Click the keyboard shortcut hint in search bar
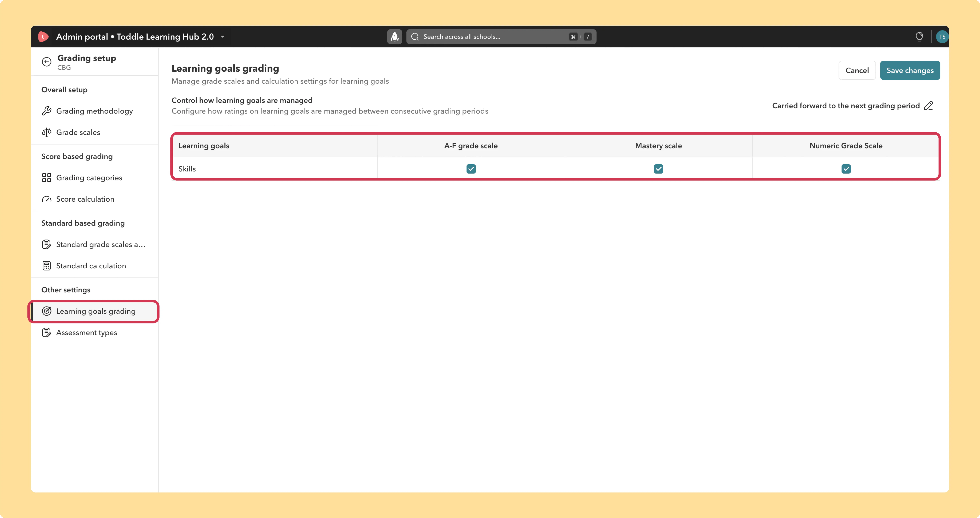The image size is (980, 518). click(581, 37)
